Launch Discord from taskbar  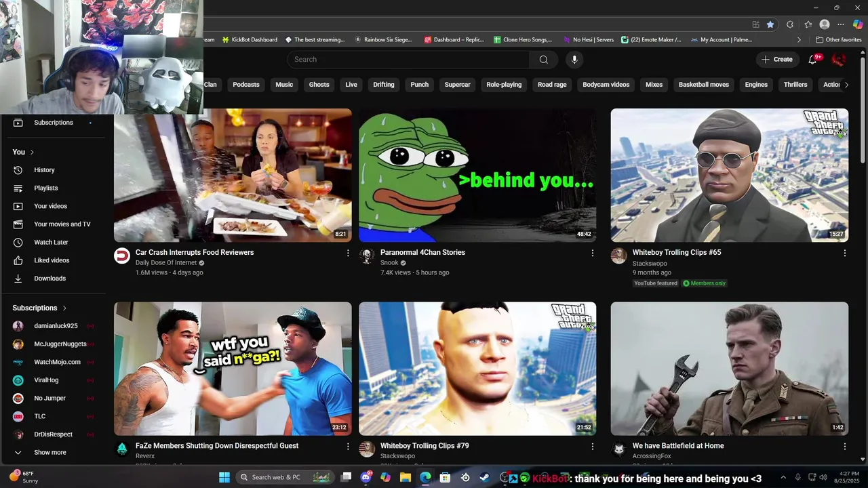[x=366, y=477]
